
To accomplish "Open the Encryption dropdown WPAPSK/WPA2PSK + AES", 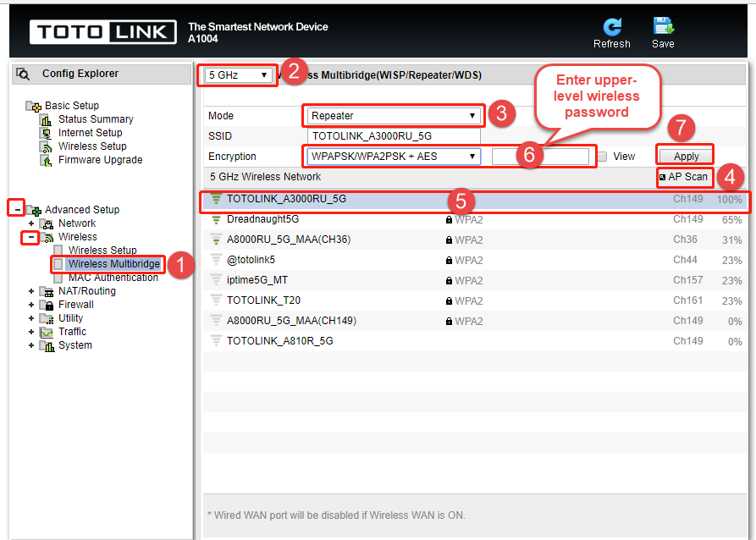I will 394,157.
